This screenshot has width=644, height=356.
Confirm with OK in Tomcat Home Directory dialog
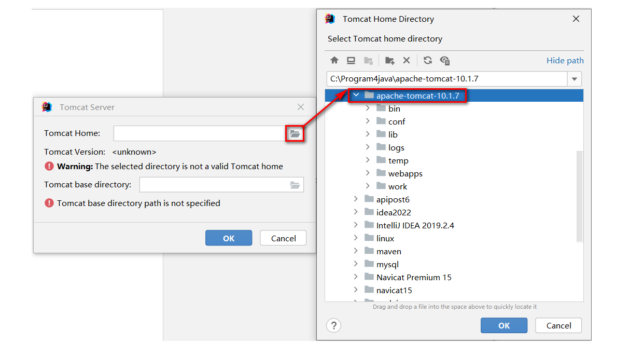(504, 326)
